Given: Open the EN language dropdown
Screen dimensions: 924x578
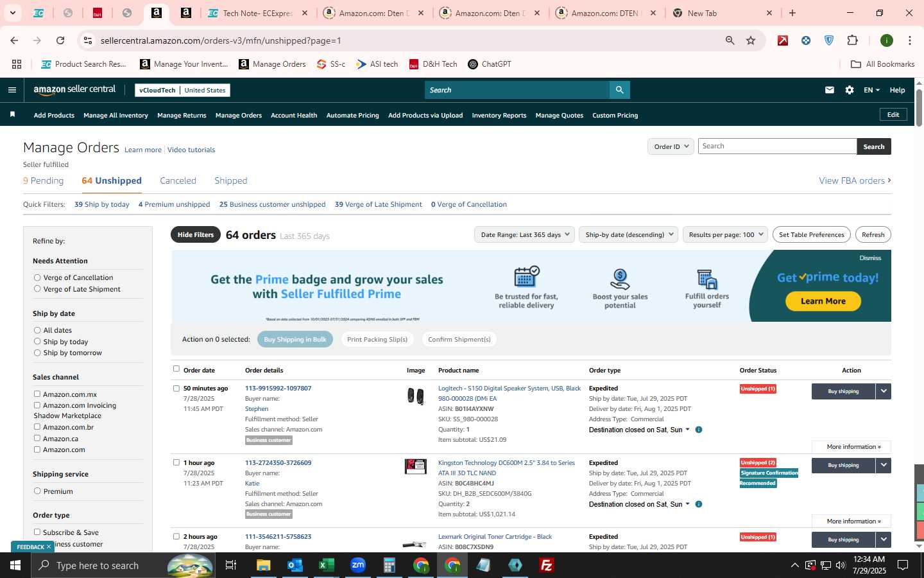Looking at the screenshot, I should pos(871,90).
